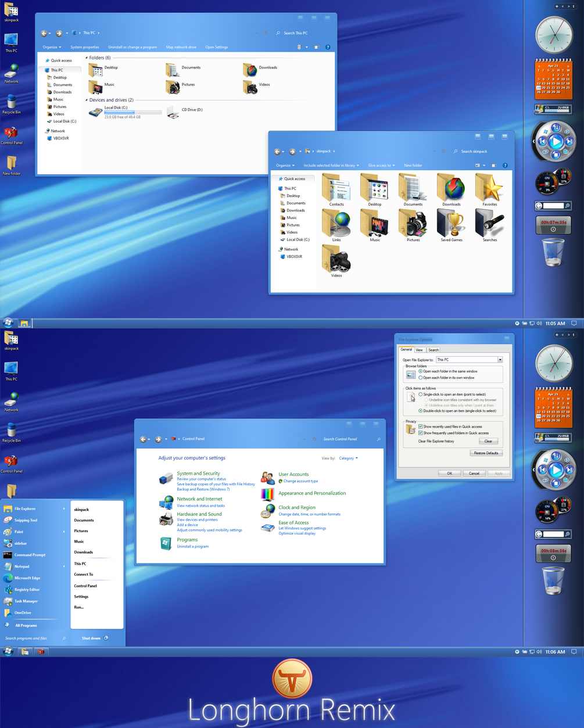This screenshot has width=584, height=728.
Task: Toggle preview pane icon in This PC window
Action: pyautogui.click(x=317, y=47)
